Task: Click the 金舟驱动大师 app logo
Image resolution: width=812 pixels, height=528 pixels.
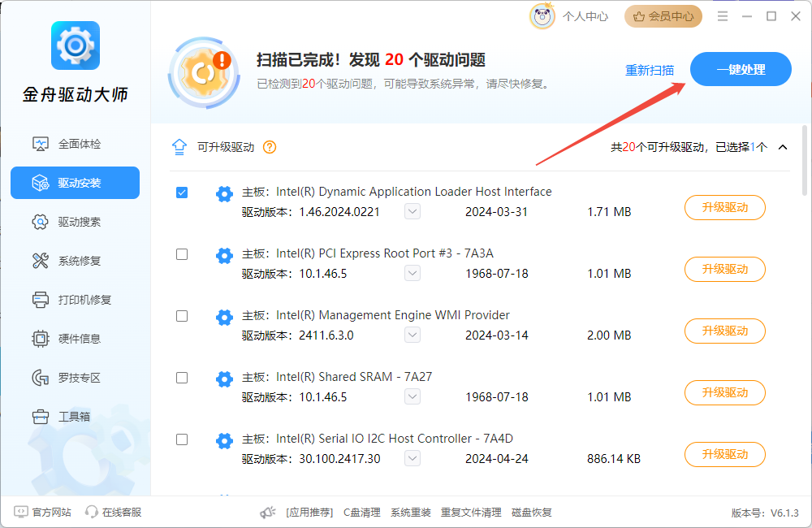Action: (75, 45)
